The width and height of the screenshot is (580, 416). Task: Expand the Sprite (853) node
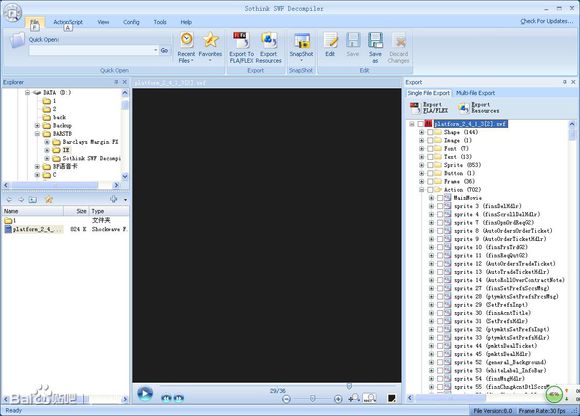click(x=421, y=165)
